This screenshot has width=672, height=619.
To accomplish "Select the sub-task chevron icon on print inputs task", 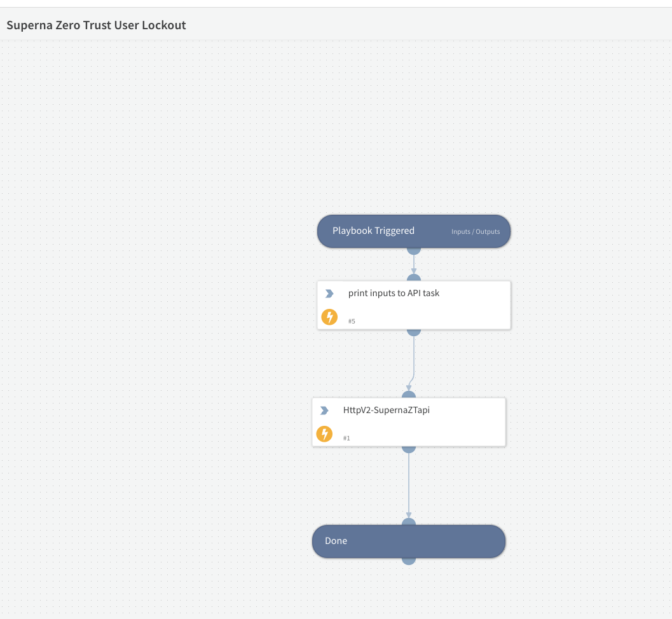I will pos(329,293).
